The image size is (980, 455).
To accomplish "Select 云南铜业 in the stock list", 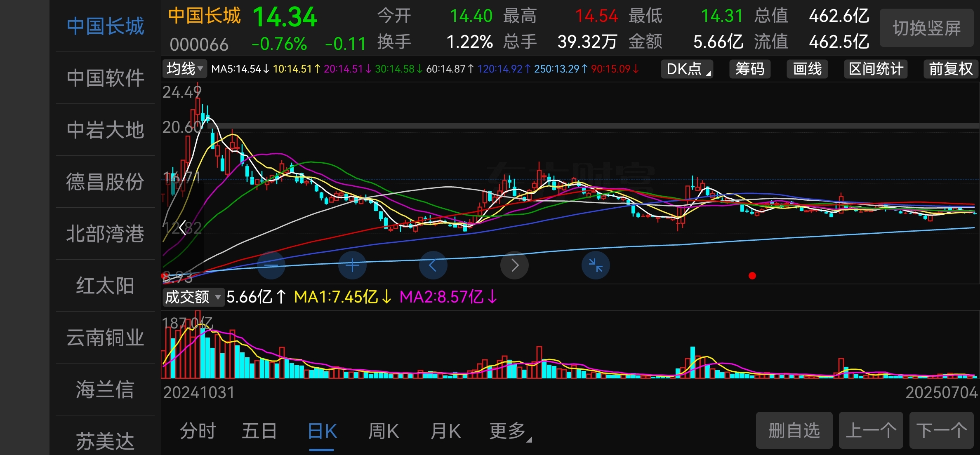I will tap(105, 338).
